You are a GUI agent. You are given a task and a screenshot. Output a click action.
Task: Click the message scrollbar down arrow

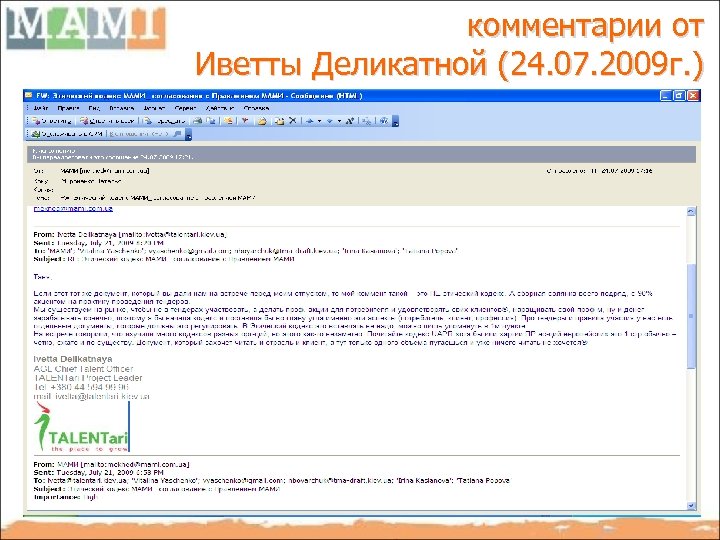coord(691,506)
